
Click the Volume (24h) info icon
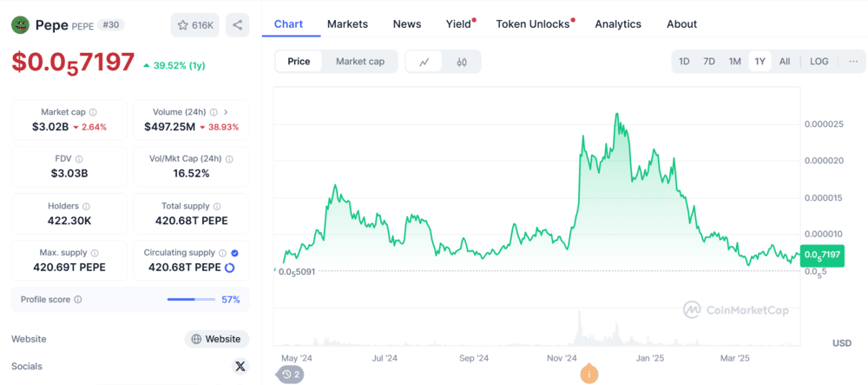coord(214,112)
